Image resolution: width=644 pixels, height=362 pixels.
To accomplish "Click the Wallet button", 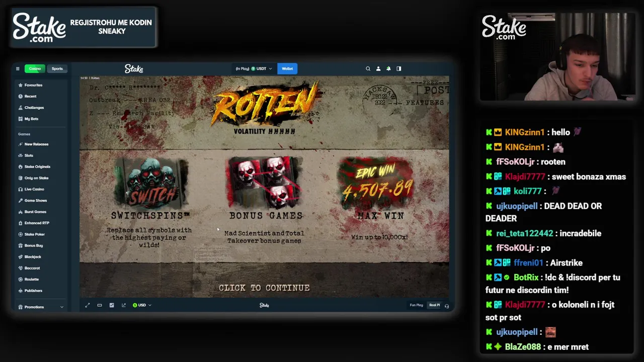I will [x=287, y=68].
